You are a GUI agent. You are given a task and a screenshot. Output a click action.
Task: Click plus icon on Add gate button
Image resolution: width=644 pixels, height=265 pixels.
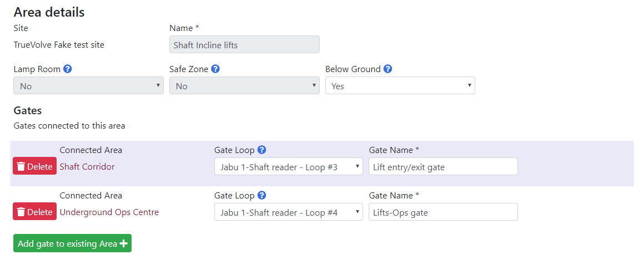coord(123,244)
